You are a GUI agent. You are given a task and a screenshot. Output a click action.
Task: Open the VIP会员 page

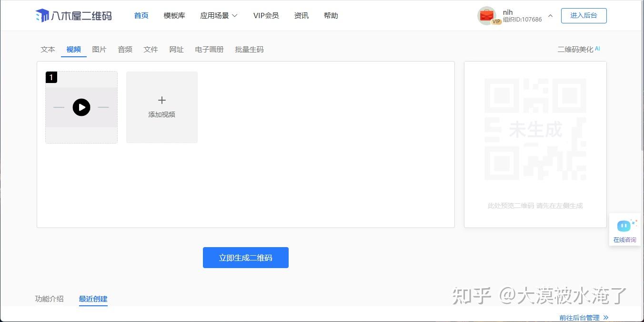point(266,16)
